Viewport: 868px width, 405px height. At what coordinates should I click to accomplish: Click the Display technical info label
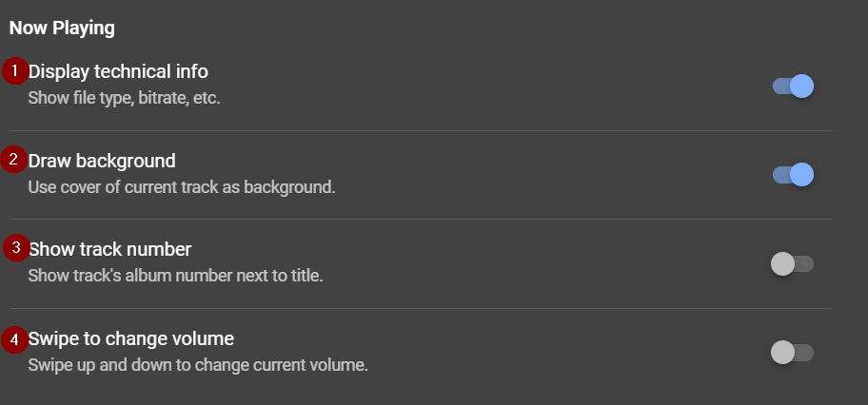pos(118,71)
